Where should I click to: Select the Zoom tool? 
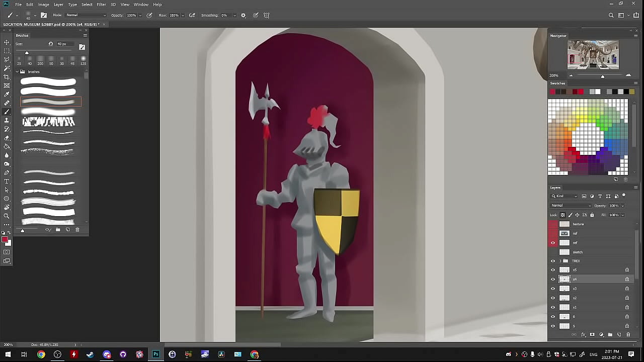[7, 216]
